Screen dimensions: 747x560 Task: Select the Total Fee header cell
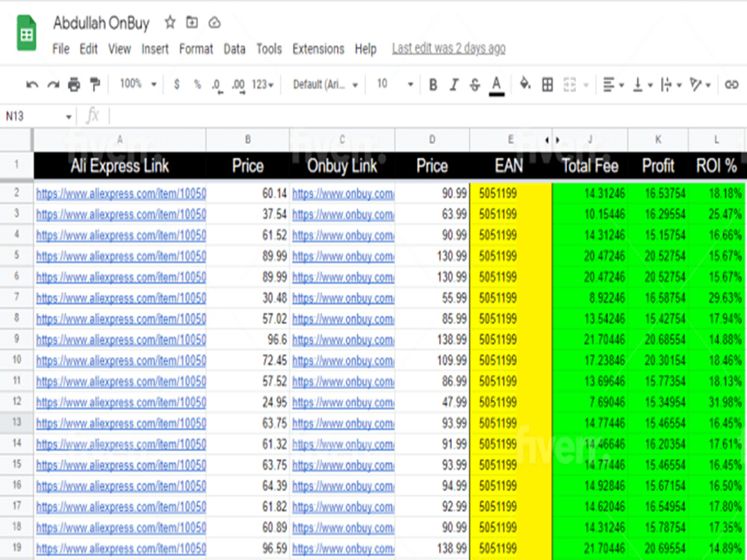click(590, 166)
